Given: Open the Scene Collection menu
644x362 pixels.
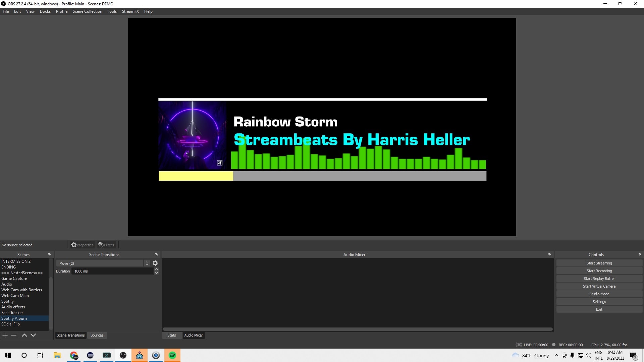Looking at the screenshot, I should tap(87, 11).
